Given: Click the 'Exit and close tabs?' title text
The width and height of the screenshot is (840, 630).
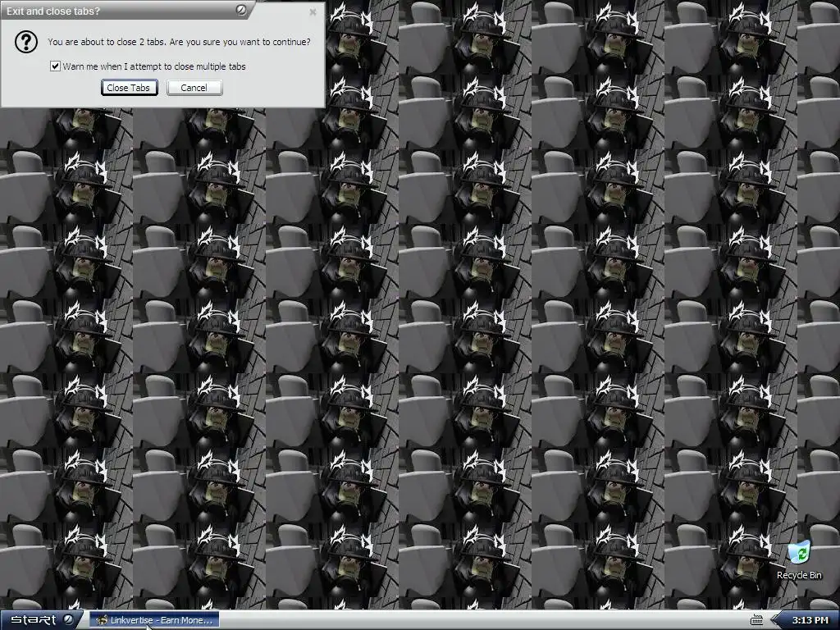Looking at the screenshot, I should 53,11.
